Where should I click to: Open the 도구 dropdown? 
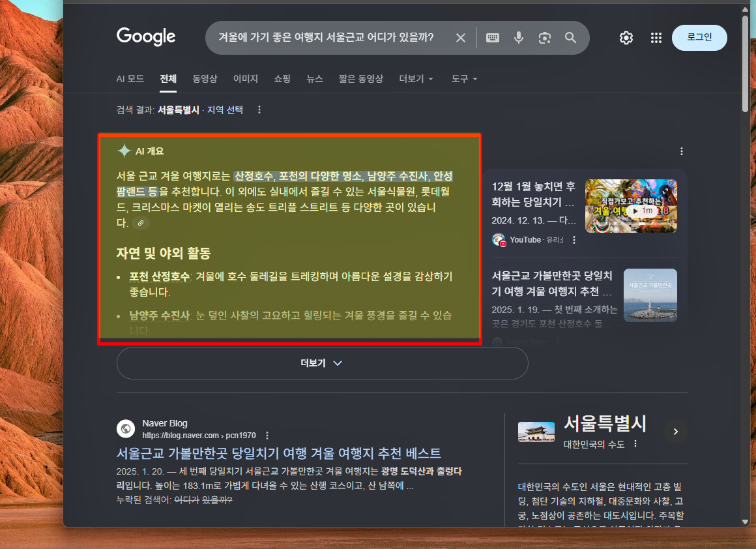(x=464, y=79)
